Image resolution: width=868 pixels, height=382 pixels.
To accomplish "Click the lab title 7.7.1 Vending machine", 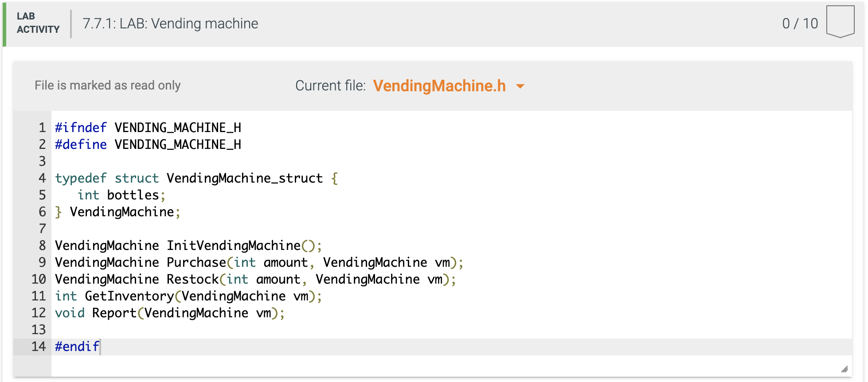I will tap(170, 23).
